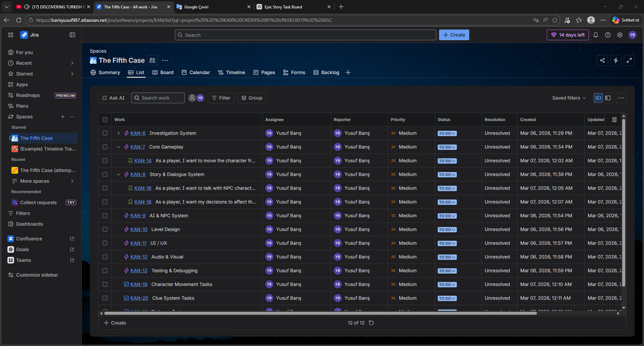644x346 pixels.
Task: Open the Timeline tab
Action: click(231, 73)
